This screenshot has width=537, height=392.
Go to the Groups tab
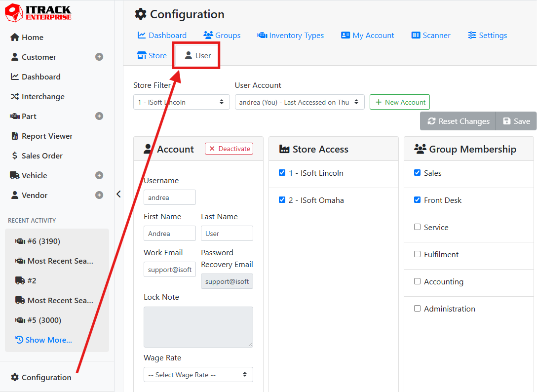click(x=222, y=36)
